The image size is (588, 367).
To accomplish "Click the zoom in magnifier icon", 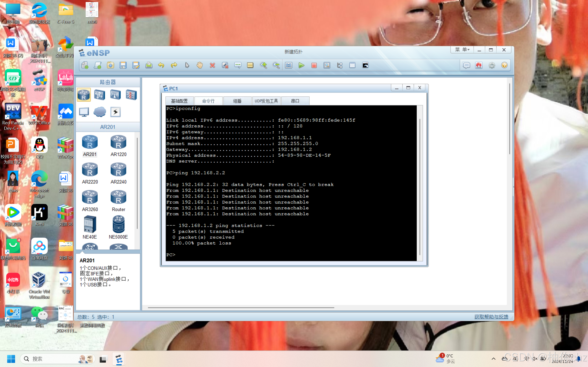I will [263, 65].
